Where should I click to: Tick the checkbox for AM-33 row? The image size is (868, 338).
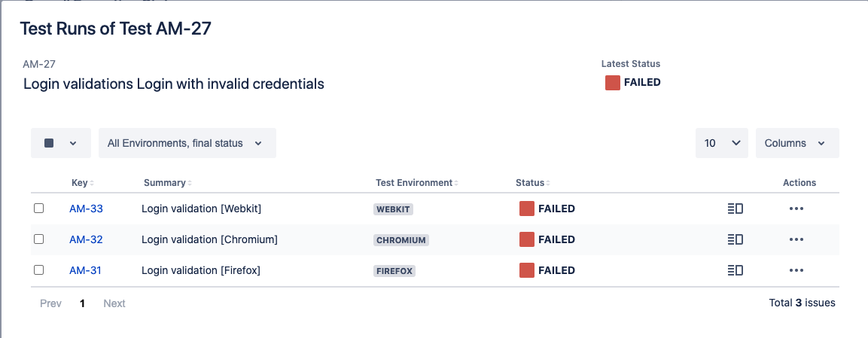pos(38,208)
